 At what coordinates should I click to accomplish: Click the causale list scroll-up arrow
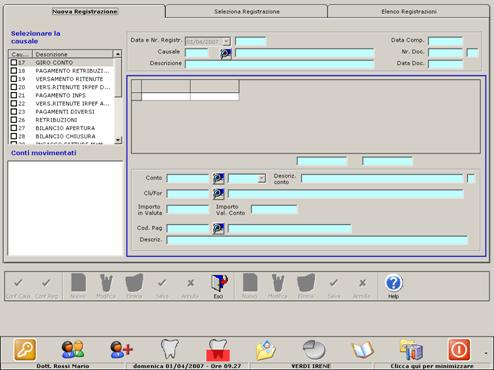tap(118, 54)
